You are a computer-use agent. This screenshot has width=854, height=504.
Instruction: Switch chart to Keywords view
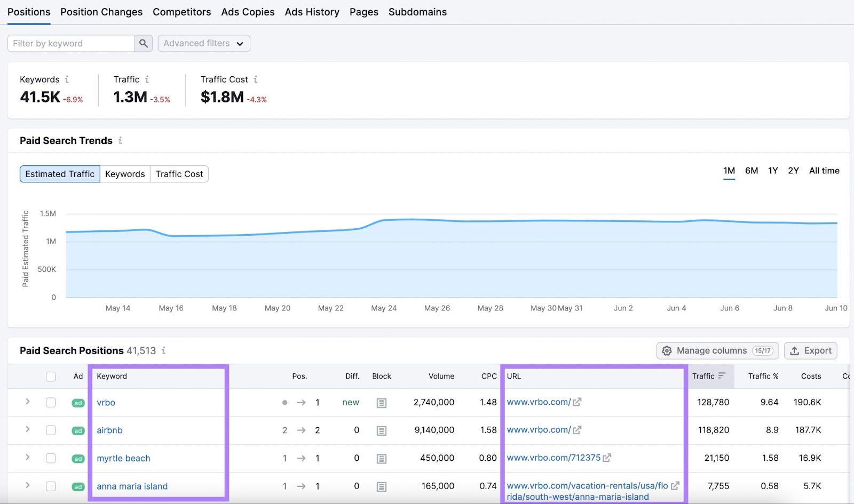pos(125,174)
